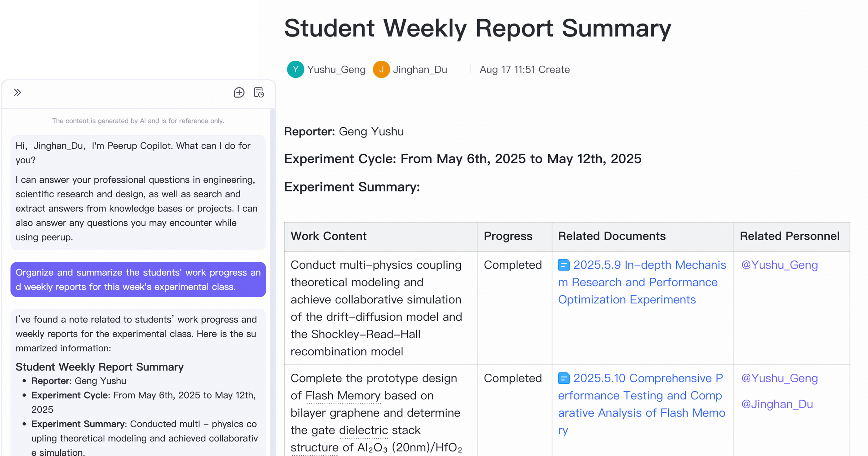
Task: Start a new chat with plus icon
Action: click(x=239, y=92)
